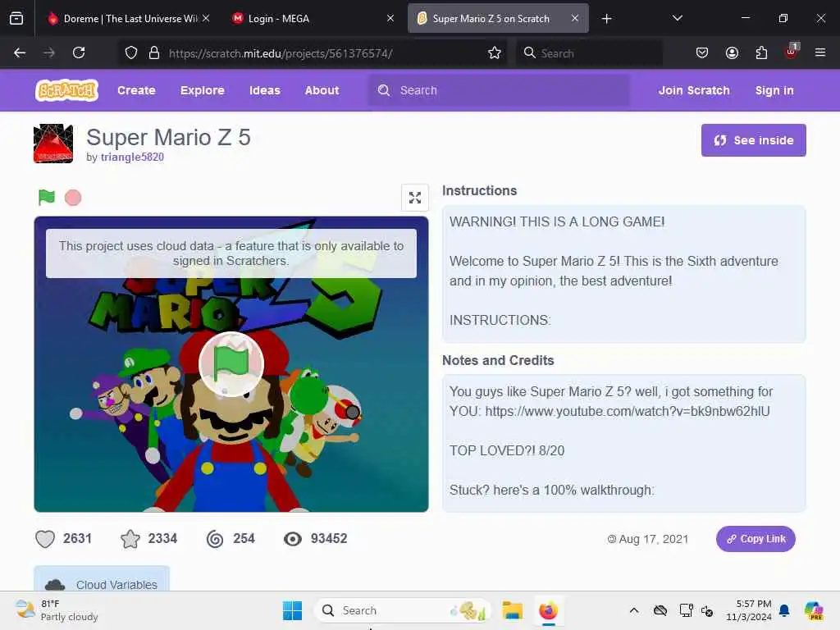Love the project with the heart icon

[x=45, y=539]
